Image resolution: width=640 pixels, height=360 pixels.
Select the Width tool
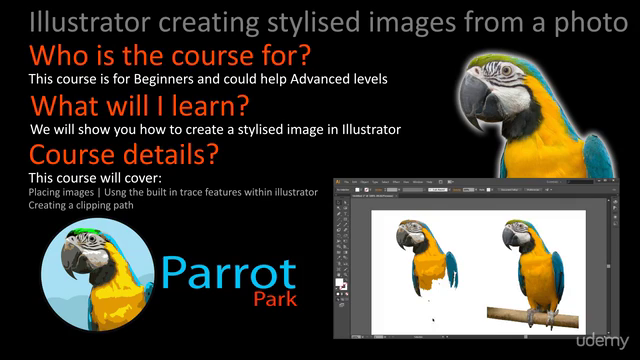(x=339, y=241)
